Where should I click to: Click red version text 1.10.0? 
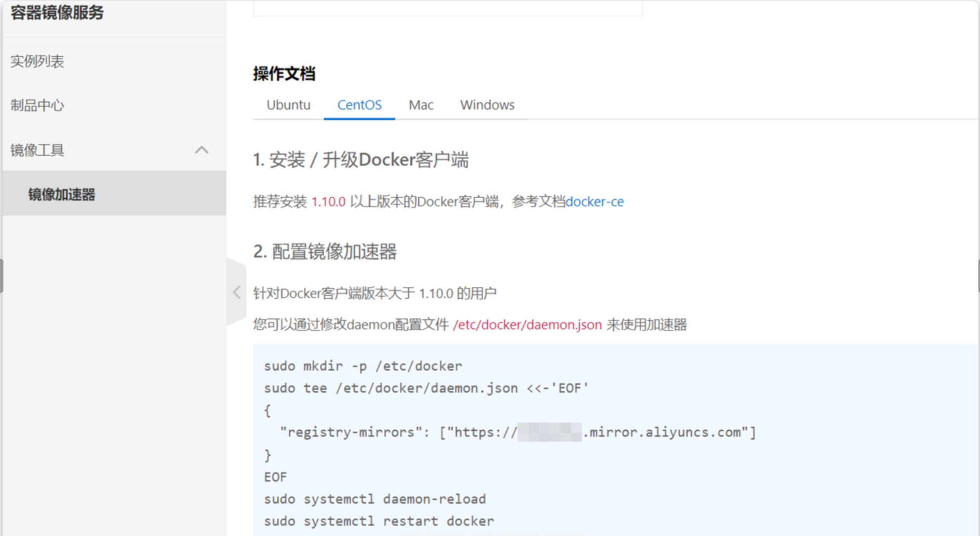[328, 201]
